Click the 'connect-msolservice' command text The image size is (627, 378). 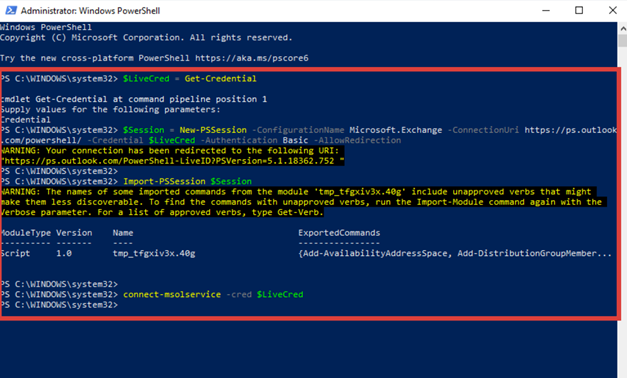click(172, 294)
